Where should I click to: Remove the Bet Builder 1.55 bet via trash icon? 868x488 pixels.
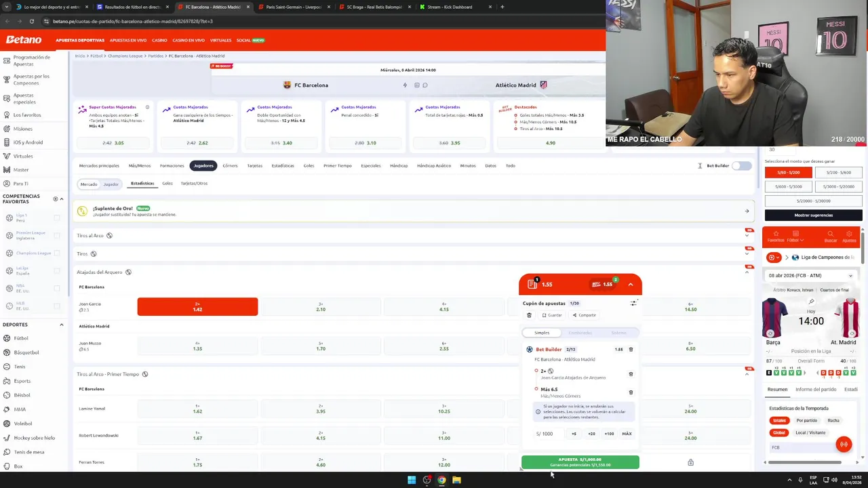pyautogui.click(x=631, y=350)
